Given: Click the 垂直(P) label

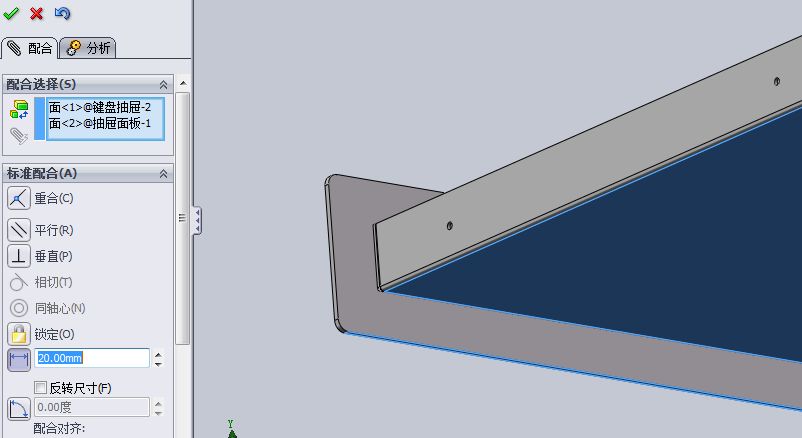Looking at the screenshot, I should 53,256.
